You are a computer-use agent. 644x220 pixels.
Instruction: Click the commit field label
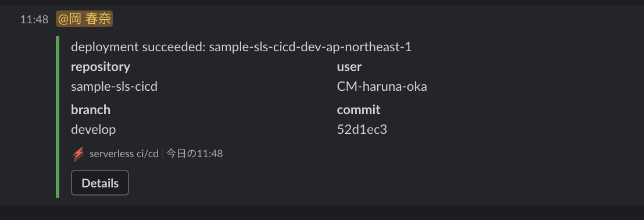coord(359,109)
